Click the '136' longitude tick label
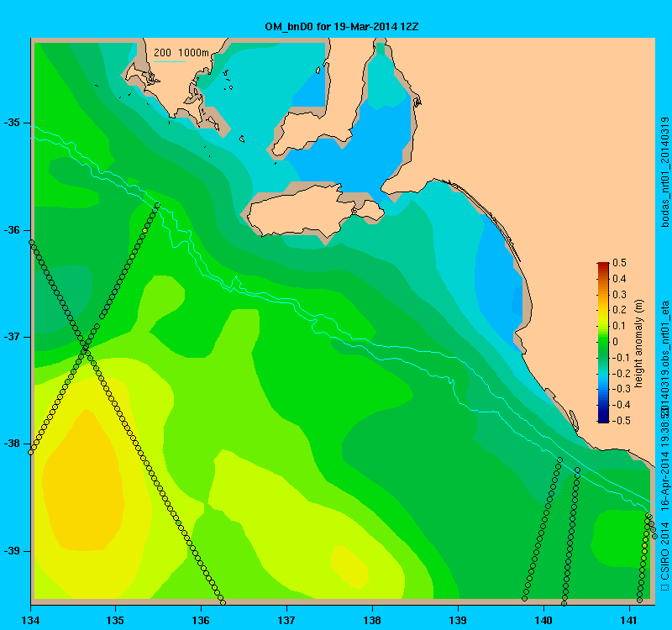The image size is (672, 630). 201,620
